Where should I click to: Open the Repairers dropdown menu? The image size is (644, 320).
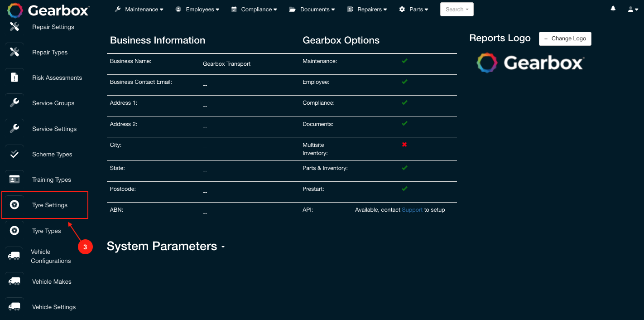(367, 9)
